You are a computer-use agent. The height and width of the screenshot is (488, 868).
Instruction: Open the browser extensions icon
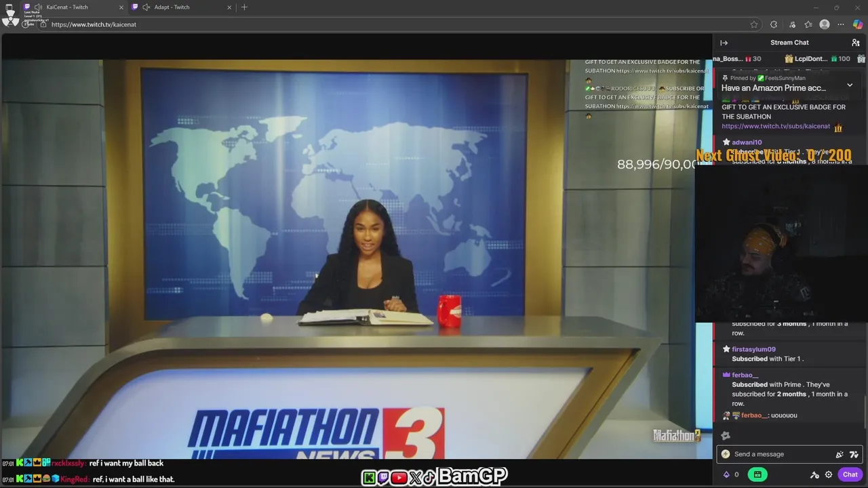[x=774, y=24]
